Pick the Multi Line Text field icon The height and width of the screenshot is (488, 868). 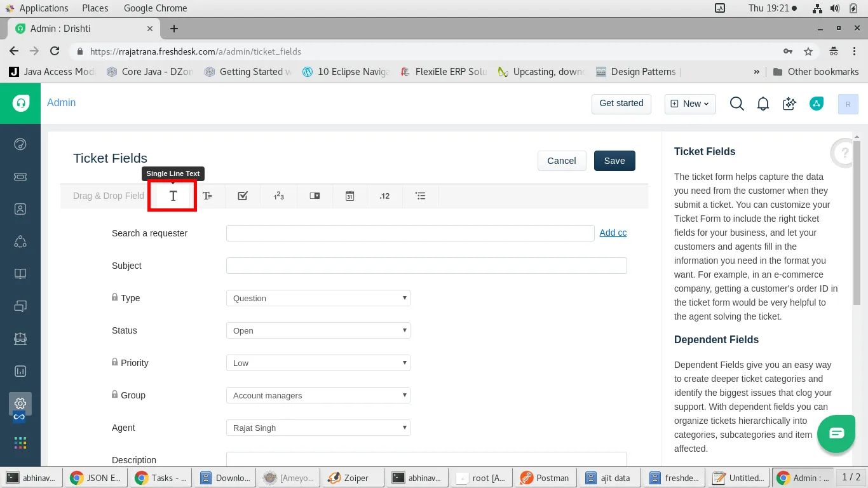[207, 196]
